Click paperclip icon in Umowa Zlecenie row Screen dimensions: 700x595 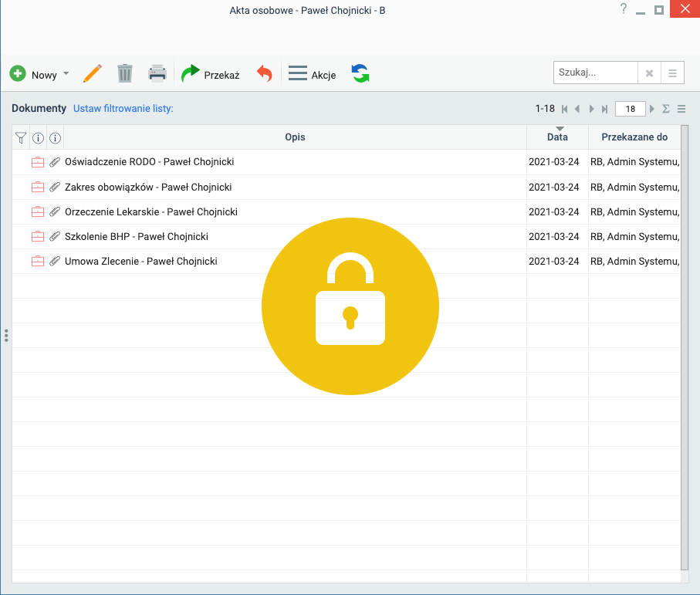tap(55, 261)
